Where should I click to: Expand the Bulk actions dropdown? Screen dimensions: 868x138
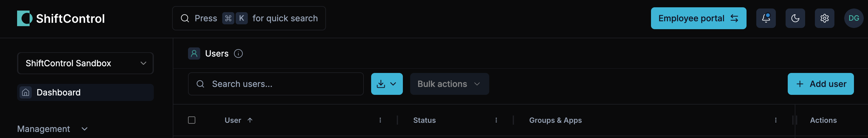tap(449, 84)
